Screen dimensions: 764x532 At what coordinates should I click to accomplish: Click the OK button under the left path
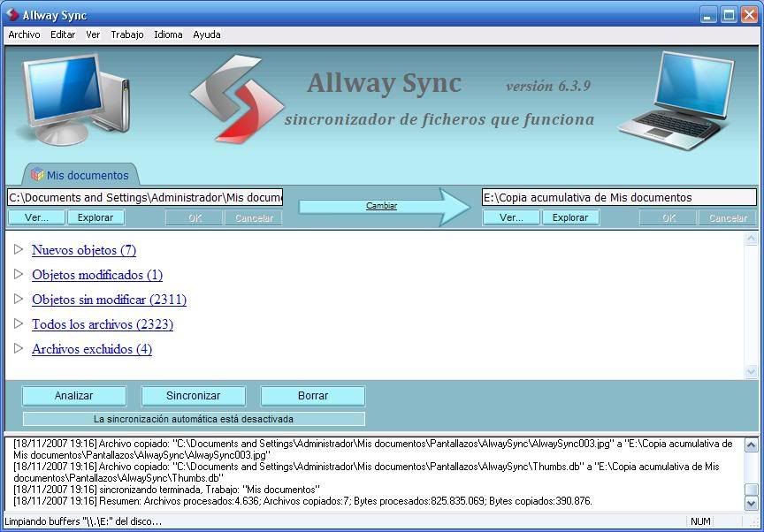(195, 218)
